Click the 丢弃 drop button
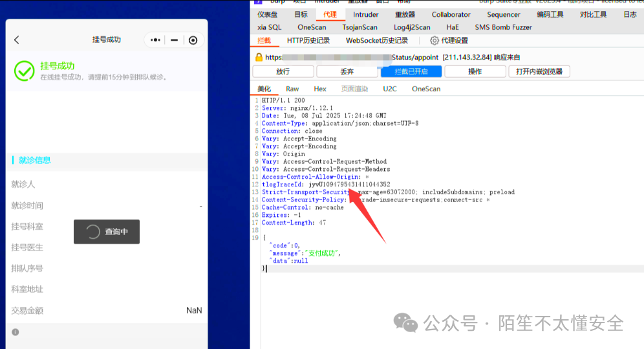644x349 pixels. (x=347, y=71)
